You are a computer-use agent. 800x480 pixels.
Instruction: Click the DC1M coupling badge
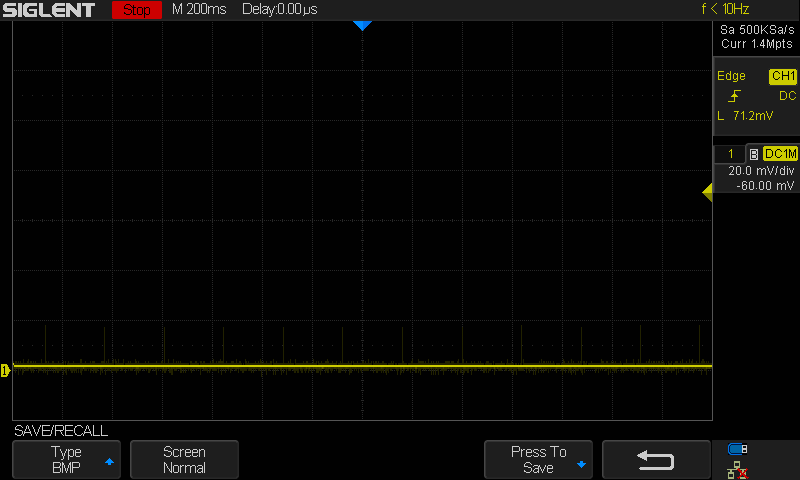click(x=780, y=154)
